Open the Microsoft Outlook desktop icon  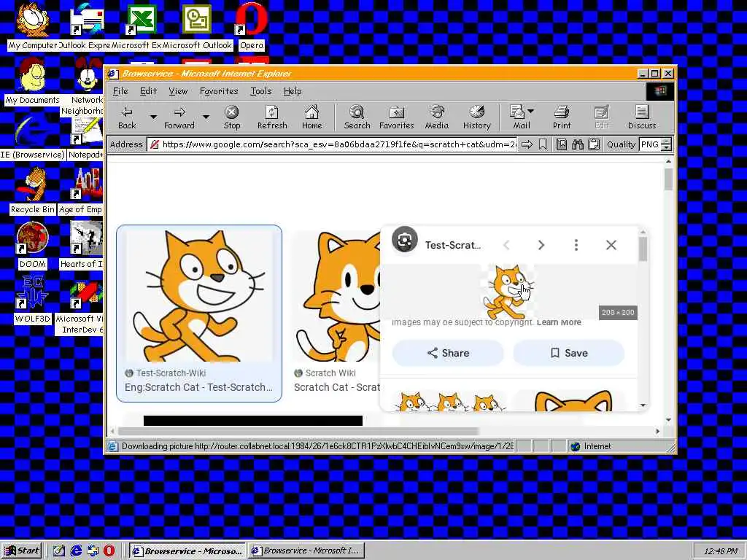[x=197, y=26]
